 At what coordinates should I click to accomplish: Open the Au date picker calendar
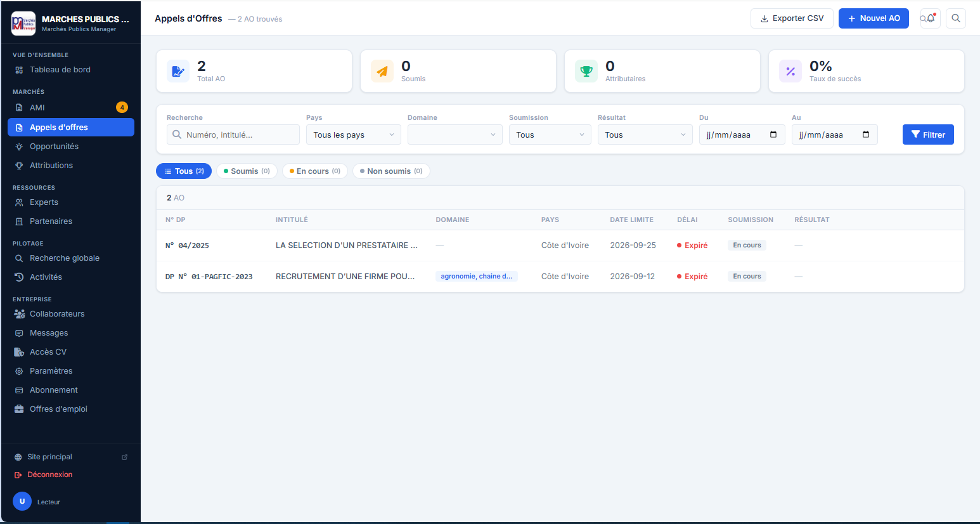[x=866, y=134]
